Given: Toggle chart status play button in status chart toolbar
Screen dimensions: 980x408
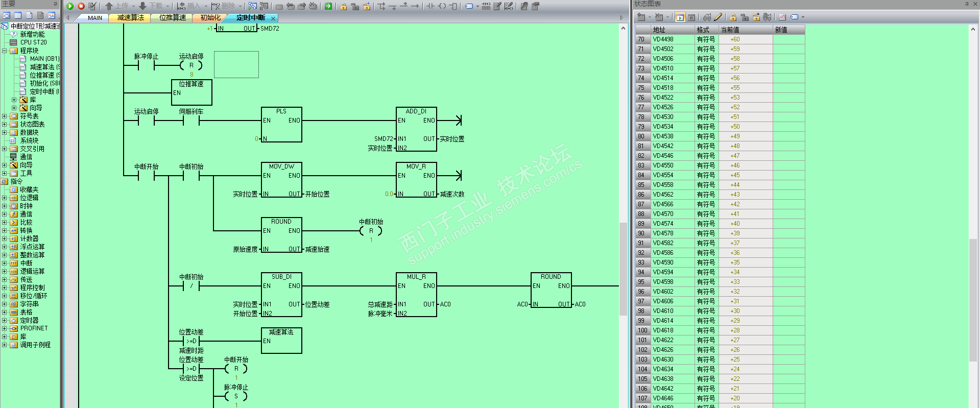Looking at the screenshot, I should 680,17.
